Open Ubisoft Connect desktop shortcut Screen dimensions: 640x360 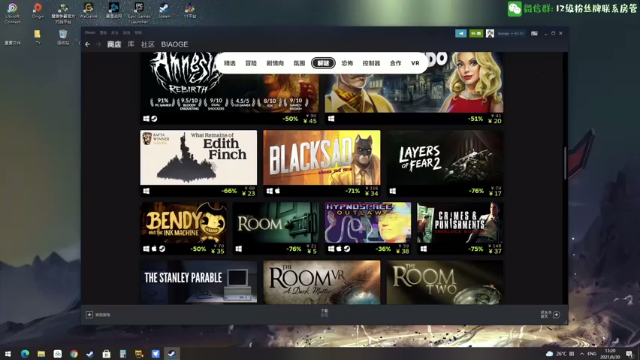click(x=12, y=13)
